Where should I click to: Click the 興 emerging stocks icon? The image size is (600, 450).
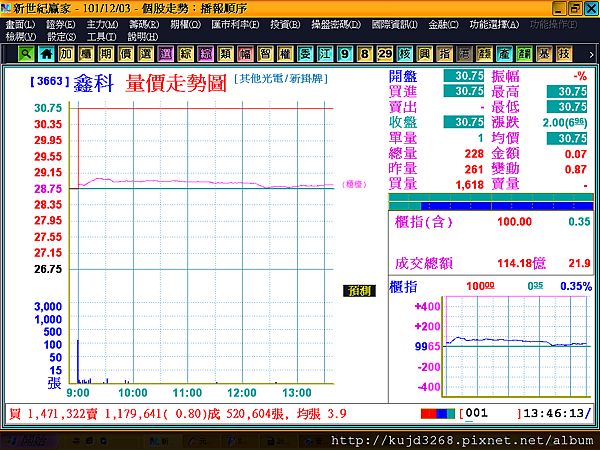click(424, 54)
